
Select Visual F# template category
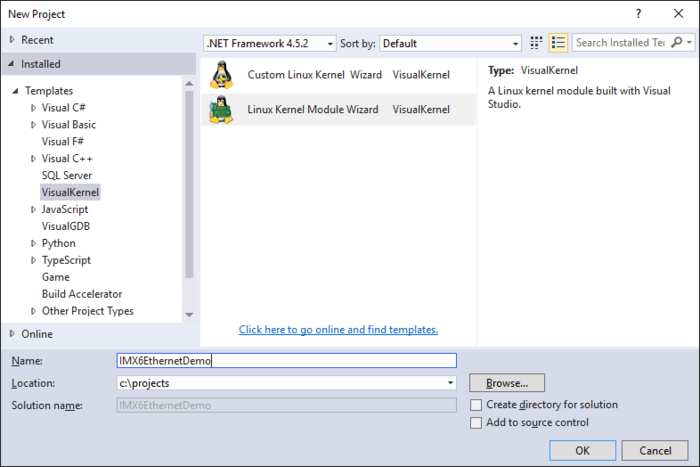[x=62, y=142]
